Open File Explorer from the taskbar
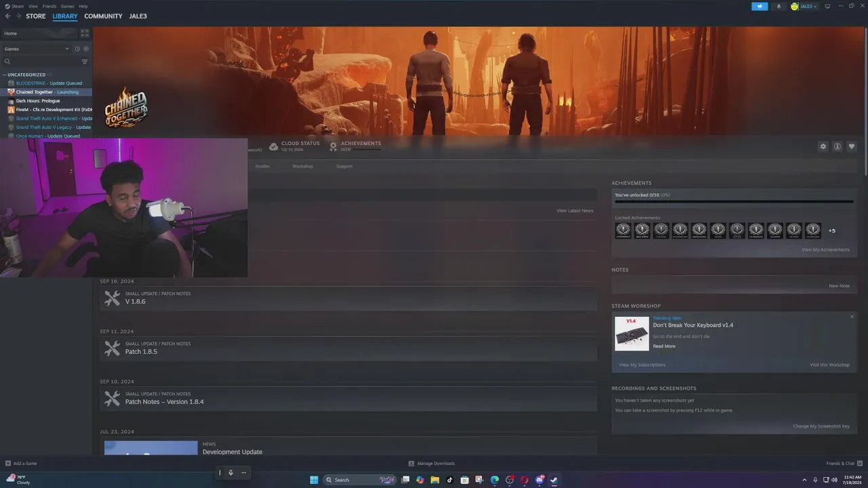The height and width of the screenshot is (488, 868). tap(435, 480)
